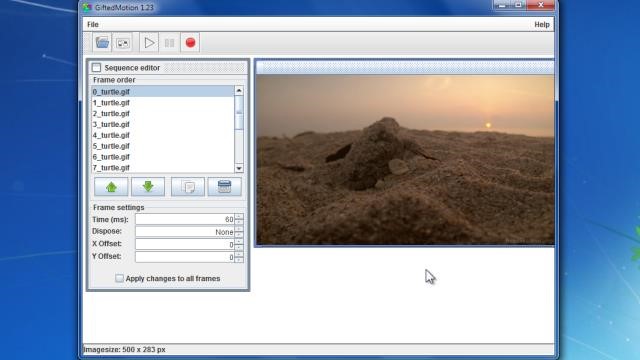This screenshot has height=360, width=640.
Task: Click the toggle settings display toolbar icon
Action: 122,42
